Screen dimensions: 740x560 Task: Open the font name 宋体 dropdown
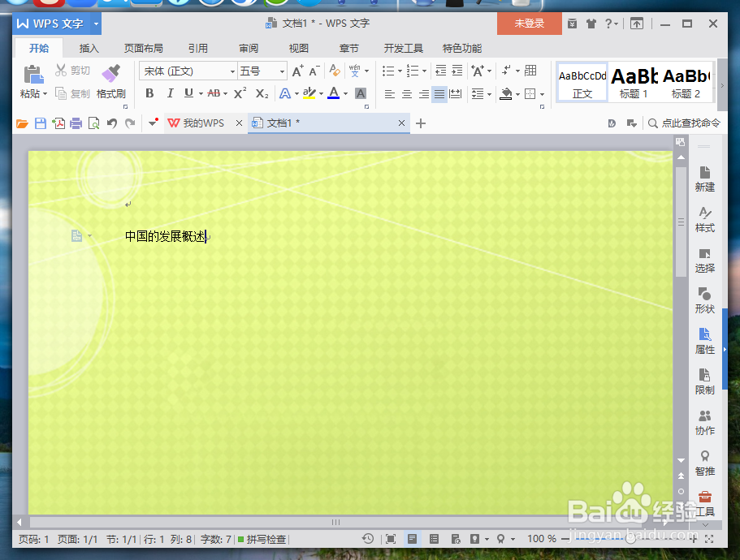click(232, 71)
